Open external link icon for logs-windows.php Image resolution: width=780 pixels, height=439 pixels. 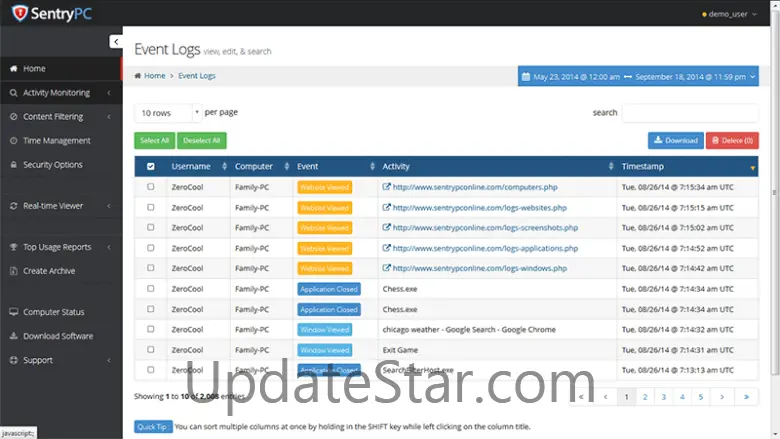tap(387, 268)
